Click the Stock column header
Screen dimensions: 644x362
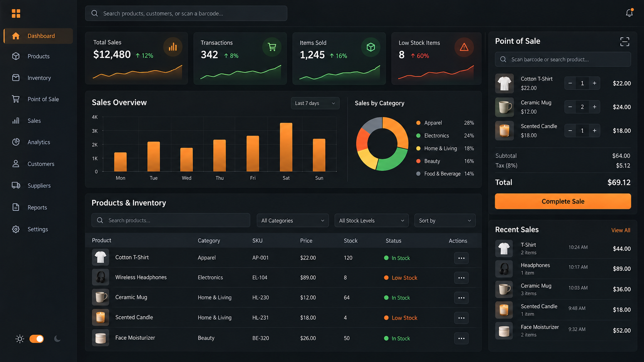pos(351,241)
